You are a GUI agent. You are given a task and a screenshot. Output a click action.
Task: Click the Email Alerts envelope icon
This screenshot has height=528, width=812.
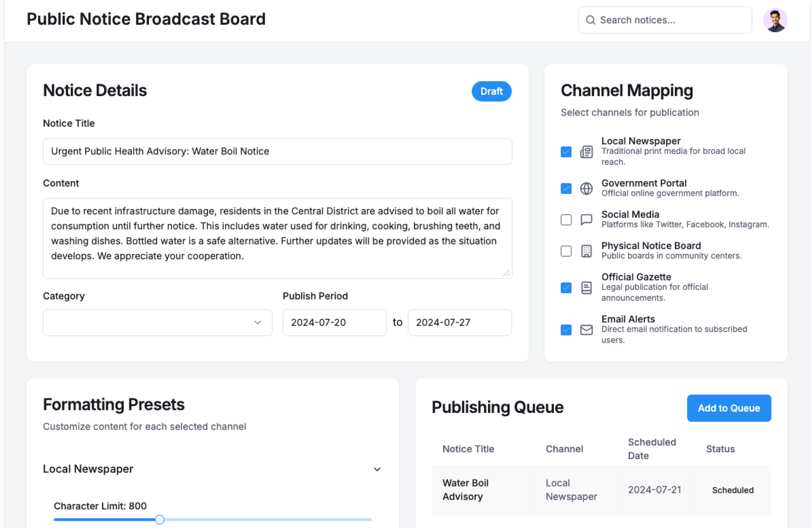click(586, 330)
